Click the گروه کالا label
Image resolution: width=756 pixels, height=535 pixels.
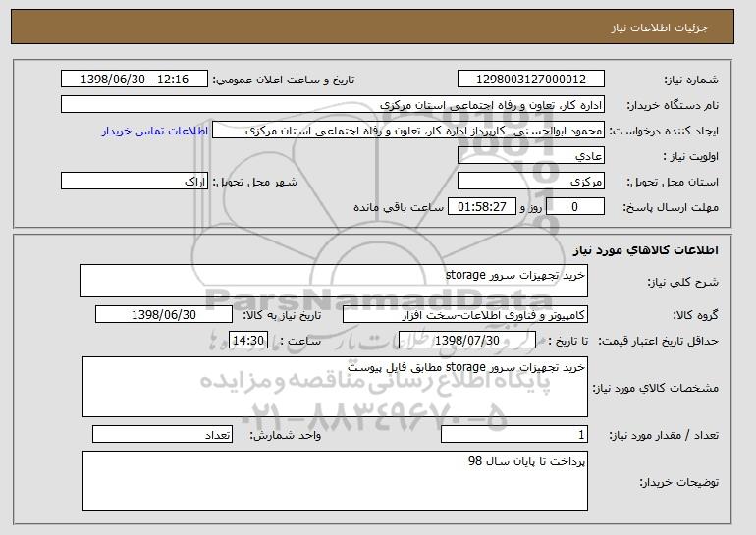point(695,315)
